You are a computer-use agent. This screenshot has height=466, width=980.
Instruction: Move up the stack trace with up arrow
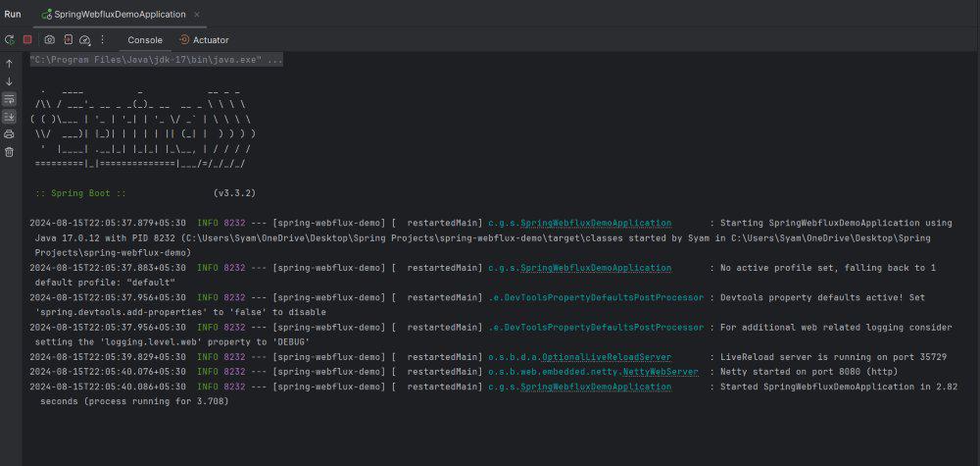[9, 64]
